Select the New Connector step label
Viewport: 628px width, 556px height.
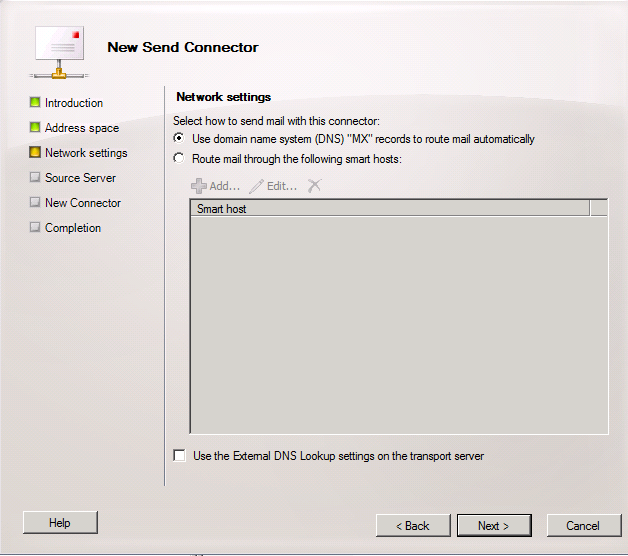tap(83, 203)
